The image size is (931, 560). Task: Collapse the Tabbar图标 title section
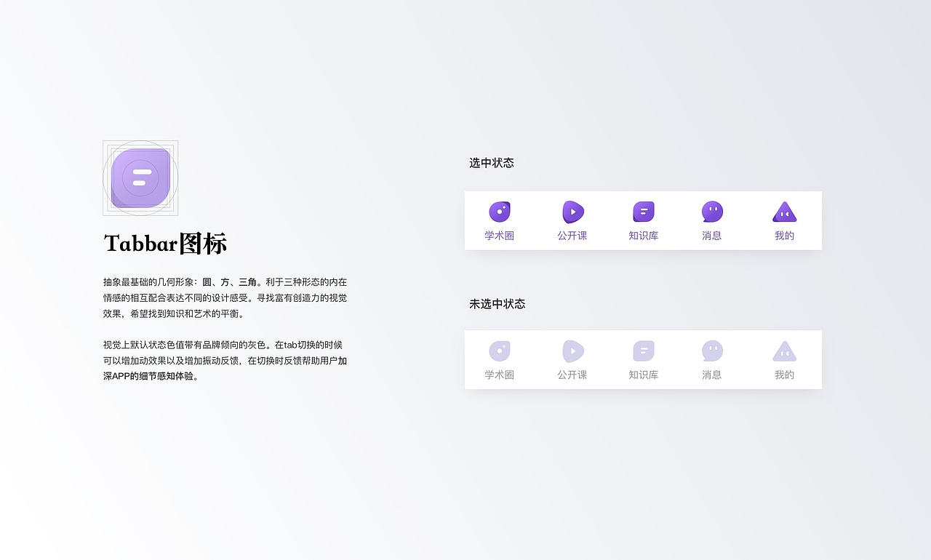pos(166,244)
